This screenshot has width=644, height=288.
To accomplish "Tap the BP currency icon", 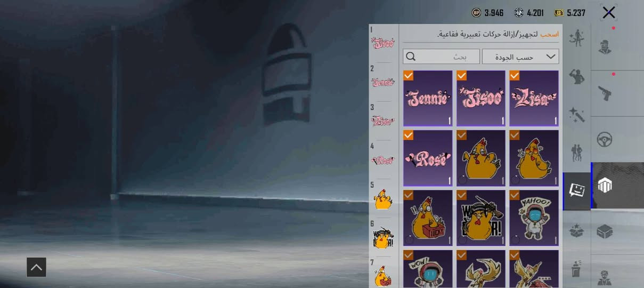I will [x=476, y=12].
